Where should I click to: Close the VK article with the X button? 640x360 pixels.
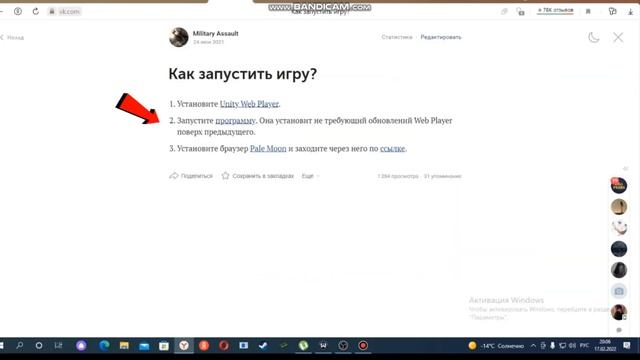(618, 38)
